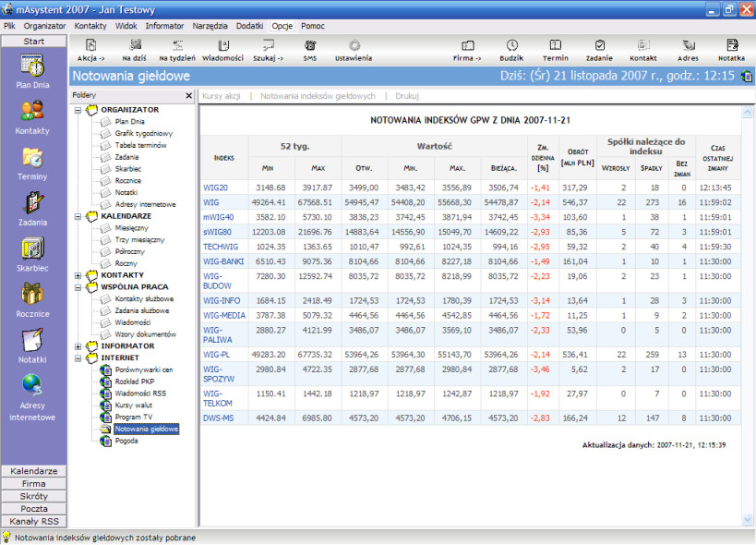The image size is (756, 545).
Task: Open the Opcje menu
Action: 282,26
